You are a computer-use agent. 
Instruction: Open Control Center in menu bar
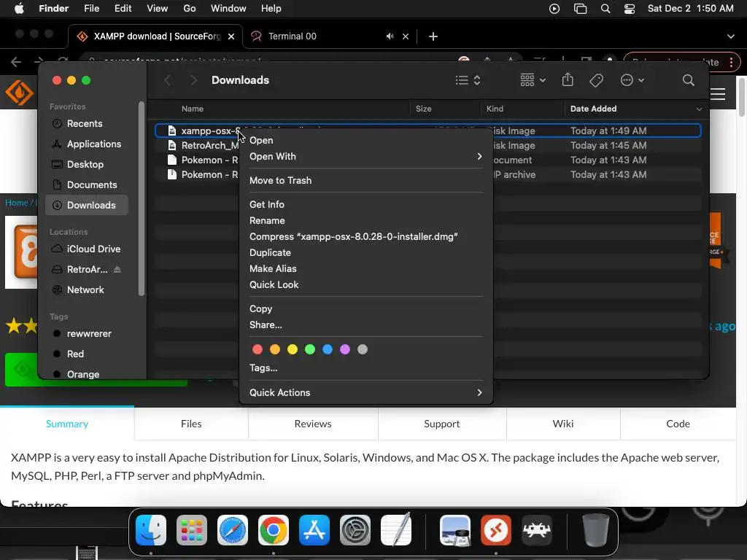(630, 9)
